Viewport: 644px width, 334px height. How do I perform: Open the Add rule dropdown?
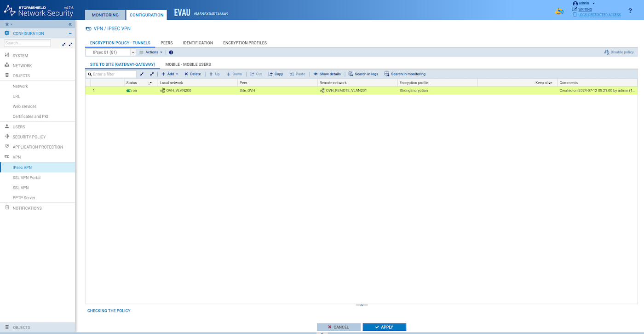[169, 74]
